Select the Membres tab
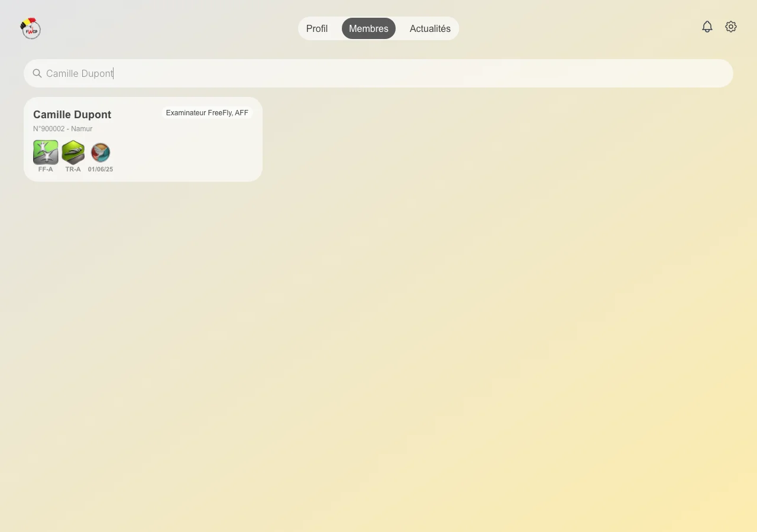Screen dimensions: 757x532 click(368, 28)
